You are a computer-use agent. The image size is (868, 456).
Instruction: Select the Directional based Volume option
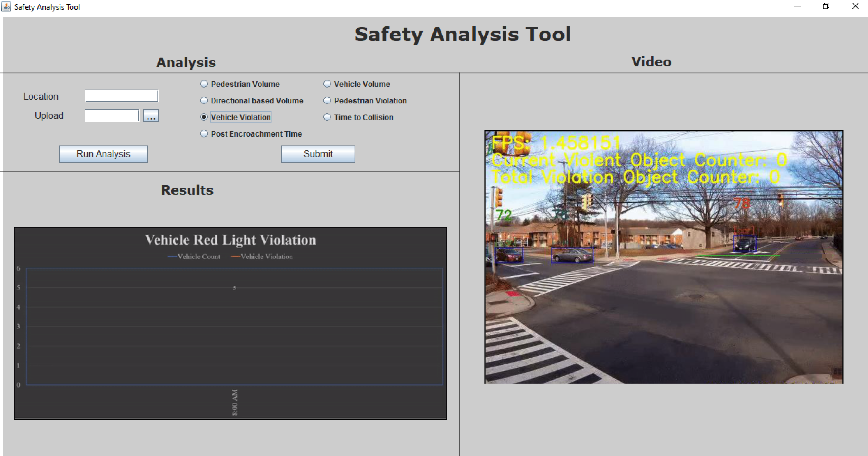pos(204,101)
